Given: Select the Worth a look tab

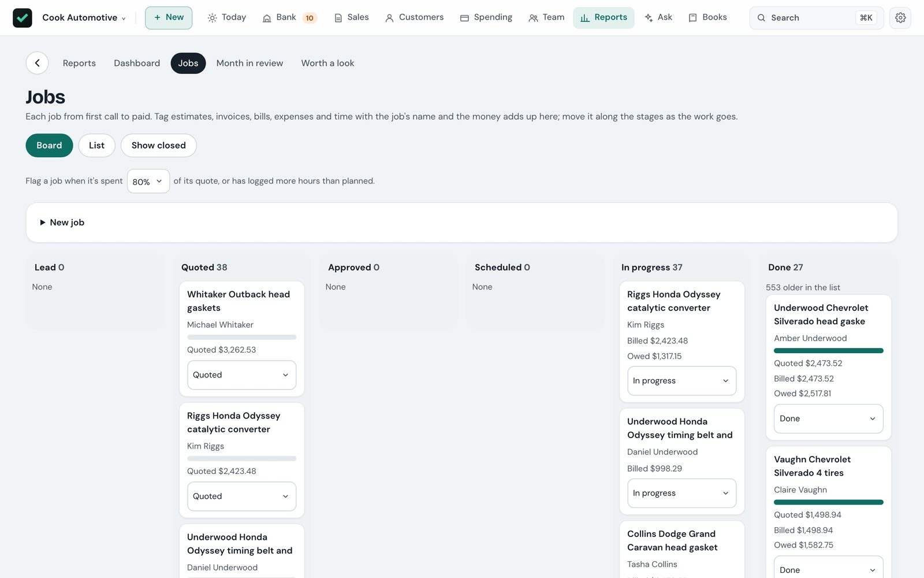Looking at the screenshot, I should point(327,63).
